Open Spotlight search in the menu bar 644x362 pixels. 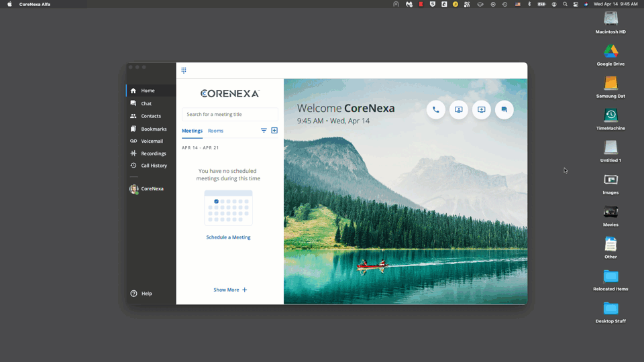click(x=565, y=4)
